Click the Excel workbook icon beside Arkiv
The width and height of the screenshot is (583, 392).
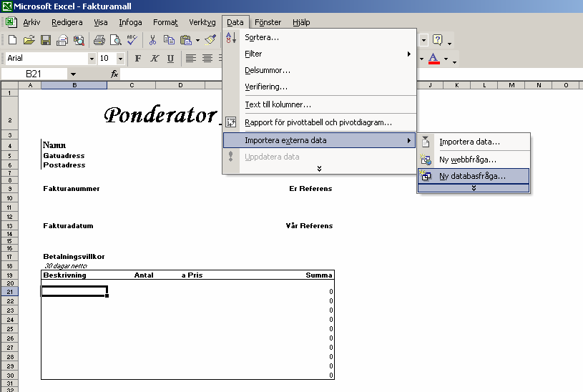tap(11, 22)
